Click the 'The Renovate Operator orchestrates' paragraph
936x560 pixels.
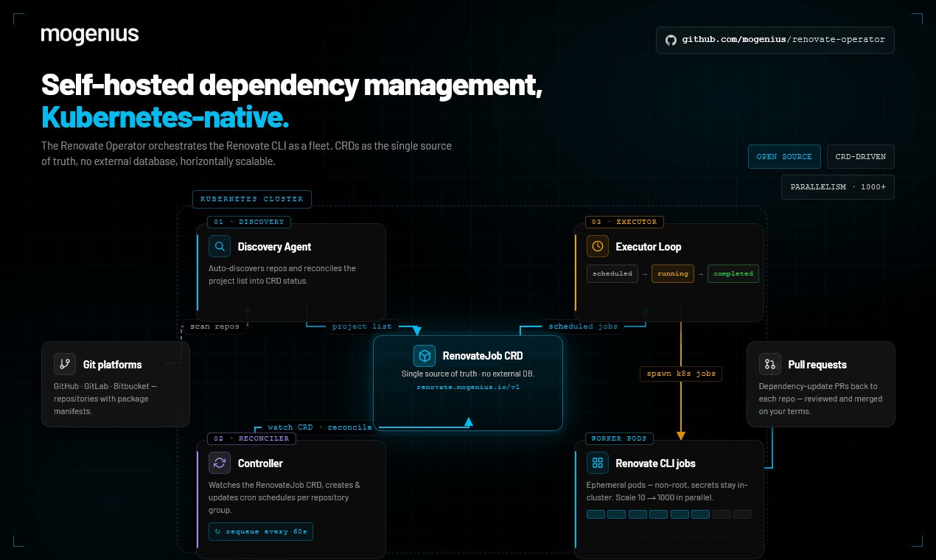point(246,153)
